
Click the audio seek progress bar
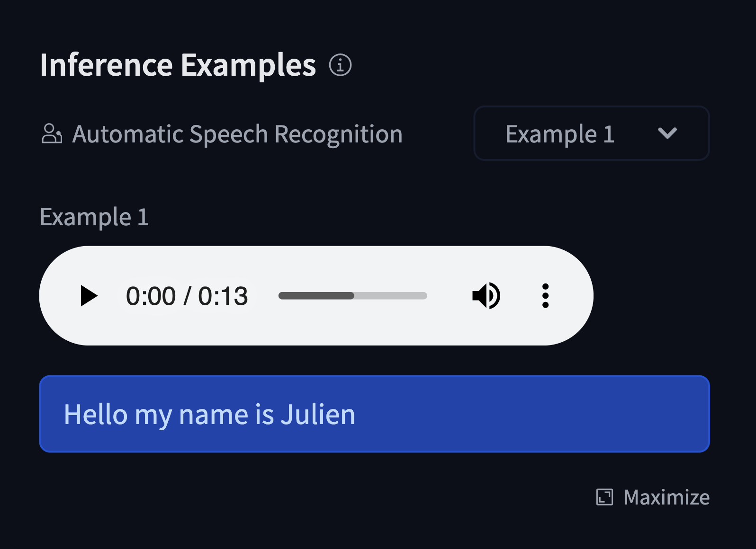(x=352, y=296)
